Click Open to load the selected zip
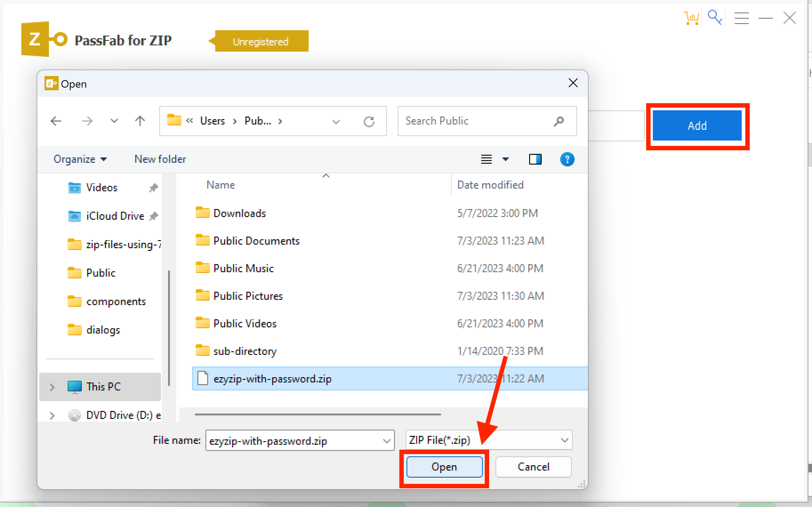This screenshot has width=812, height=507. (444, 467)
